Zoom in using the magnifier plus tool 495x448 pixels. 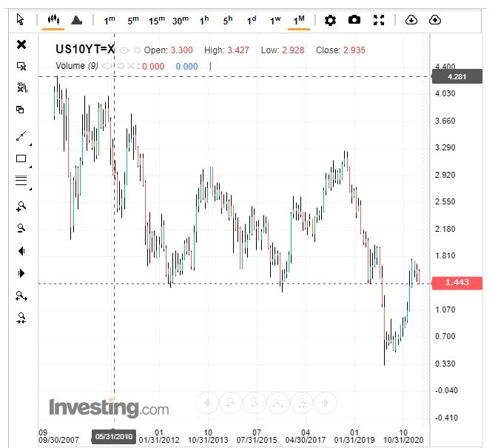pos(21,207)
